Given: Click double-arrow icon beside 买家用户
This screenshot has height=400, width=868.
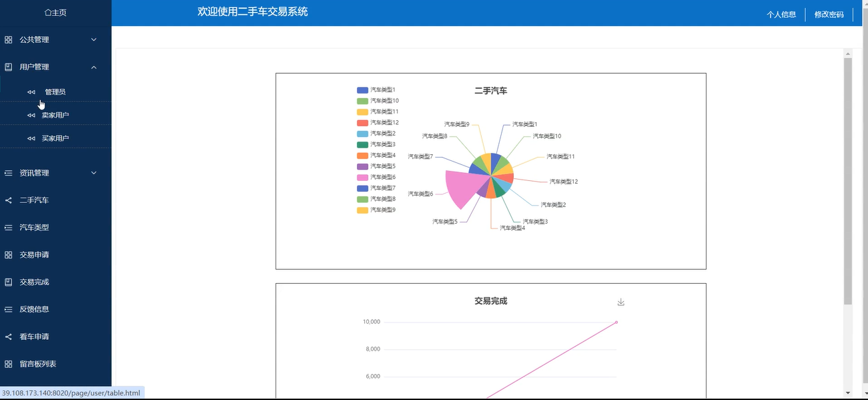Looking at the screenshot, I should coord(31,139).
